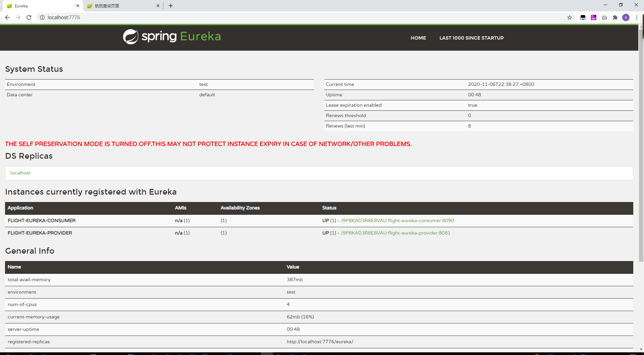Click the Availability Zones column header
The width and height of the screenshot is (644, 355).
[x=240, y=208]
